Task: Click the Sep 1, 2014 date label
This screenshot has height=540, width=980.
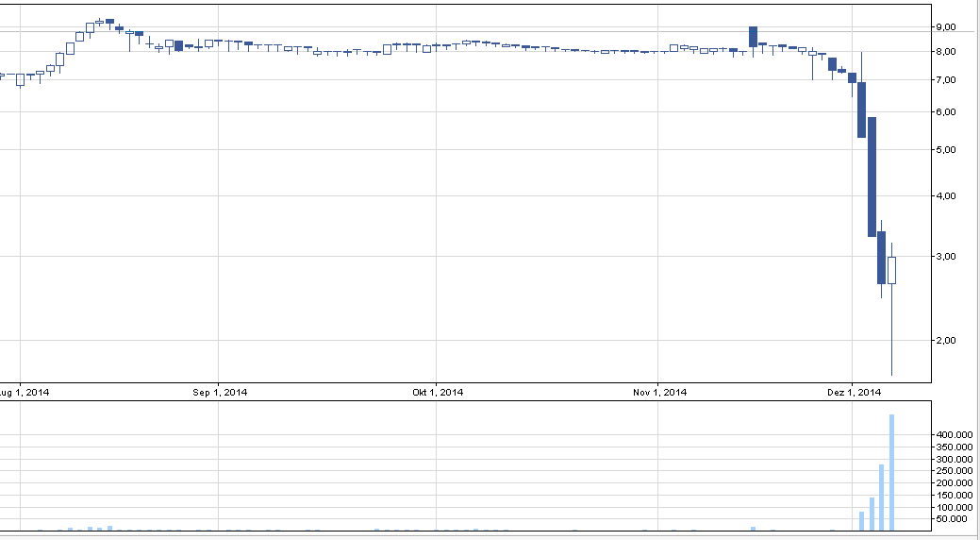Action: 220,393
